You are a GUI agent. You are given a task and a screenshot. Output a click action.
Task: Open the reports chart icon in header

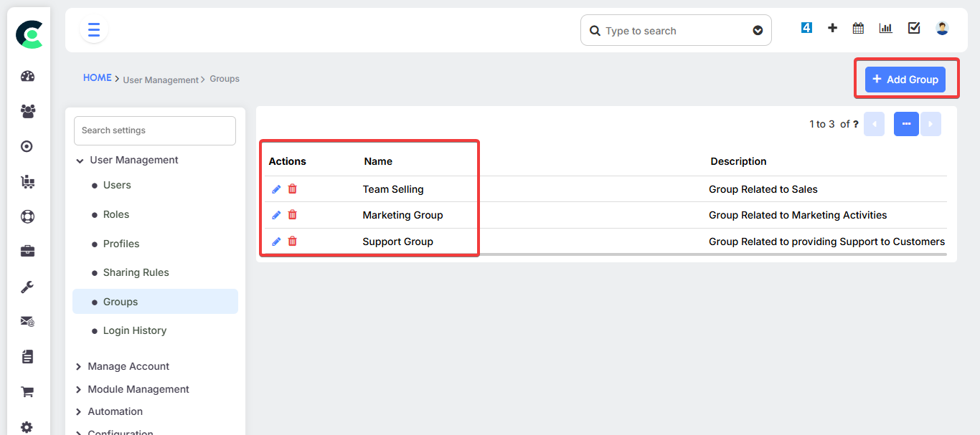pyautogui.click(x=885, y=29)
